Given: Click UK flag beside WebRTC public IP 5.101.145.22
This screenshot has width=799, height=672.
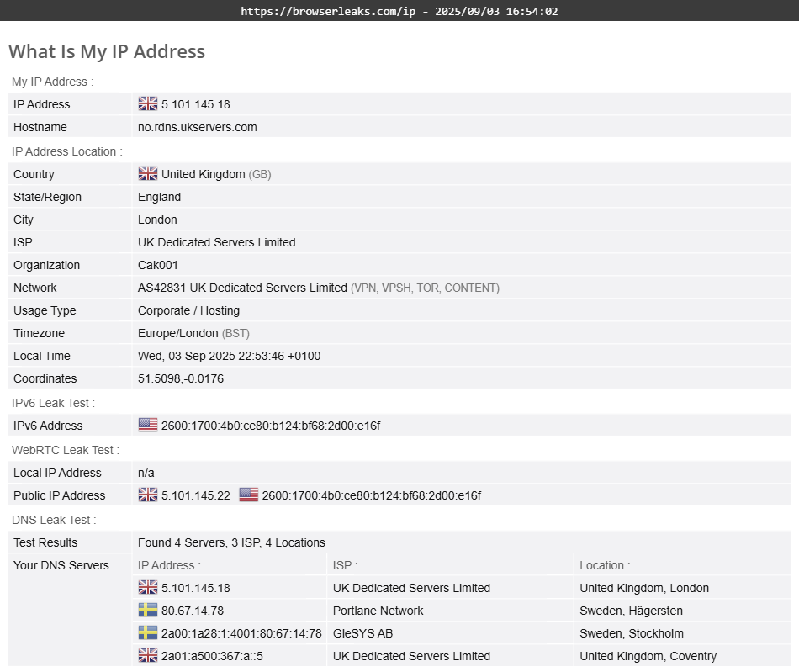Looking at the screenshot, I should [148, 495].
